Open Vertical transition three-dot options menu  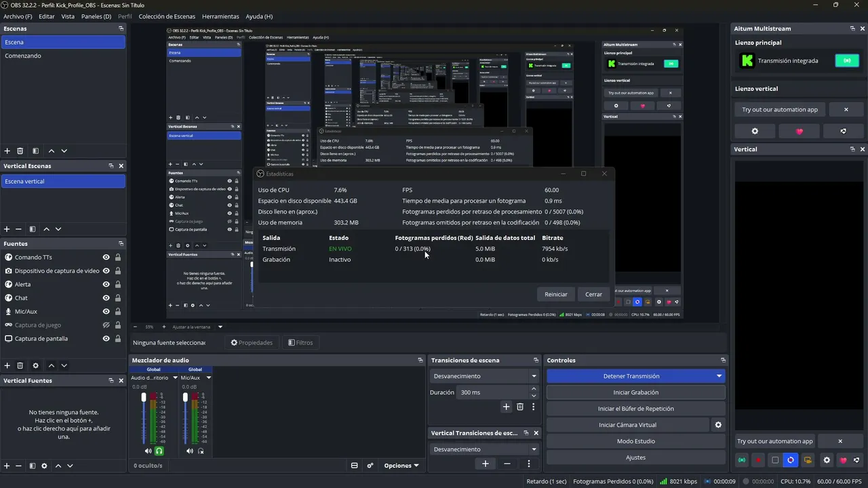[529, 464]
